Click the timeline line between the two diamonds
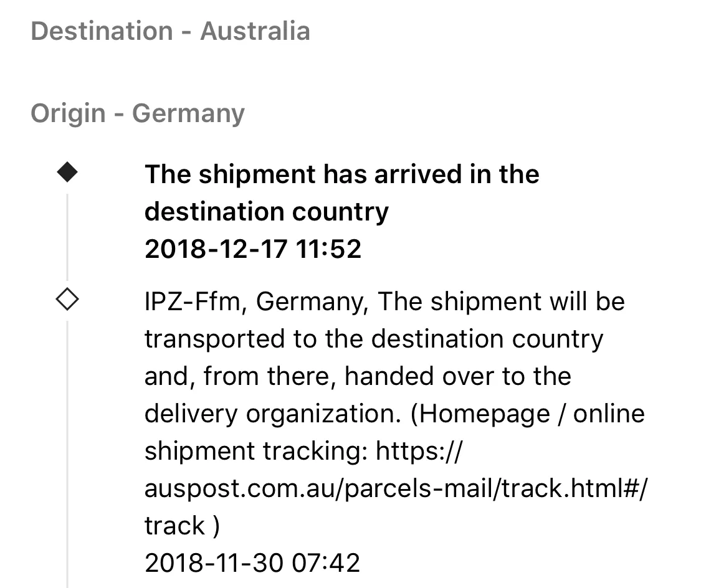 [x=67, y=237]
